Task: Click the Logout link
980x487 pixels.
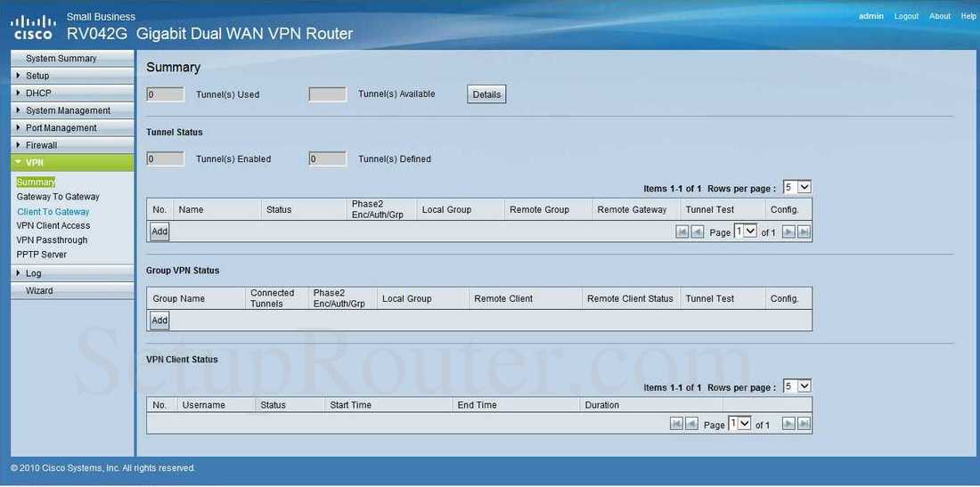Action: (906, 16)
